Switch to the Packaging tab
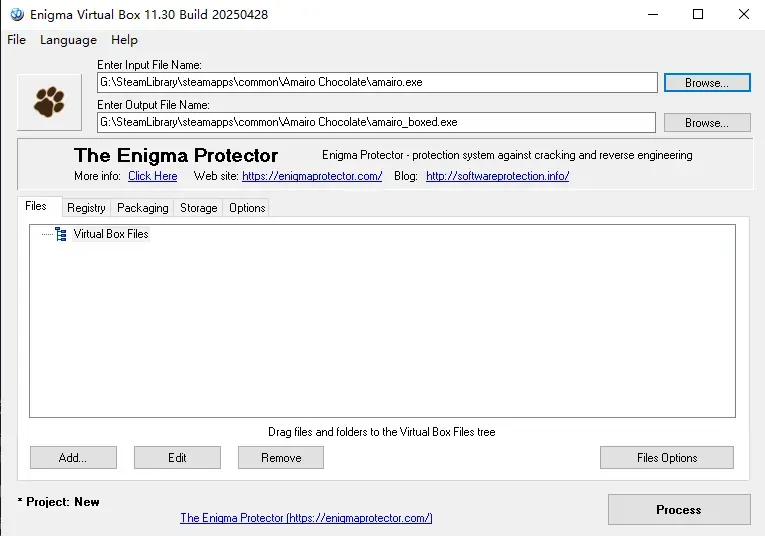Screen dimensions: 765x536 click(x=142, y=208)
